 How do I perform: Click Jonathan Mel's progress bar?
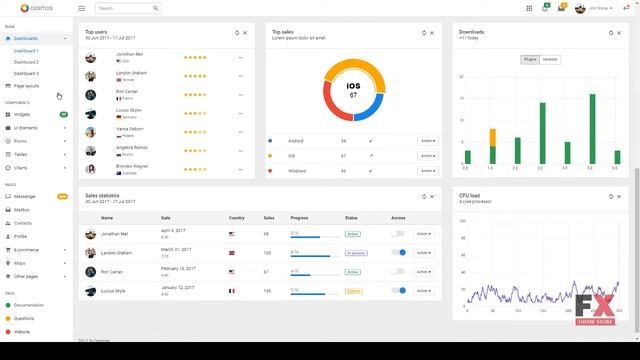314,237
